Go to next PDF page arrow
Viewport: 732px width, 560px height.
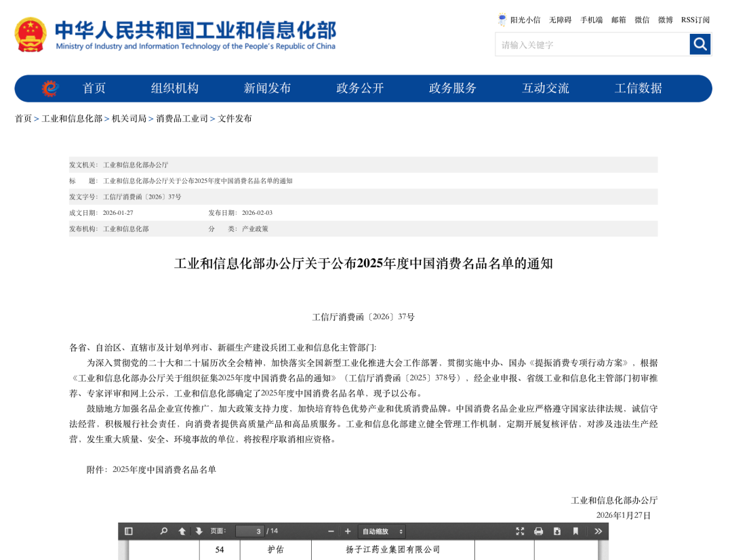point(199,532)
